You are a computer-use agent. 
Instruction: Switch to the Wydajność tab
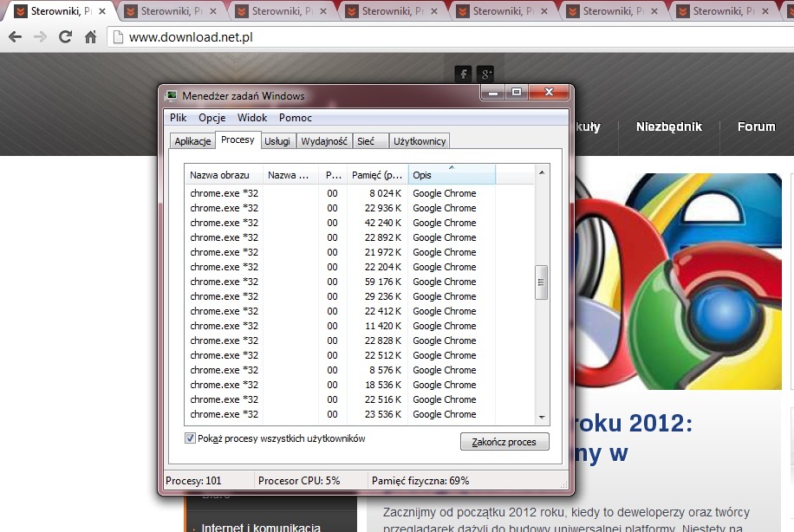tap(324, 141)
